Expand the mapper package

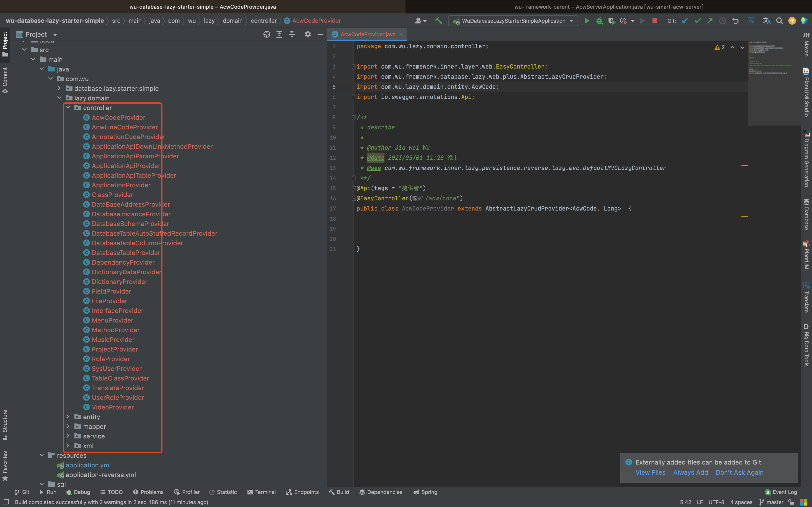coord(68,426)
